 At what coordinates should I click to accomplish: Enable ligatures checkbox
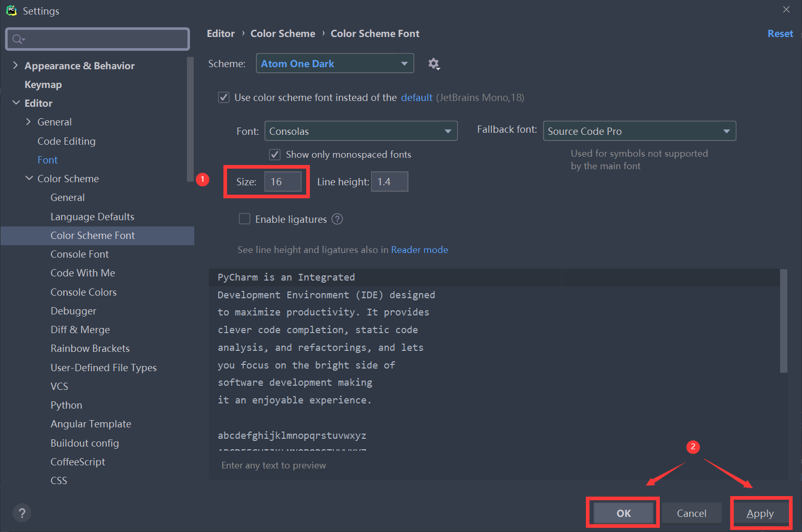244,219
